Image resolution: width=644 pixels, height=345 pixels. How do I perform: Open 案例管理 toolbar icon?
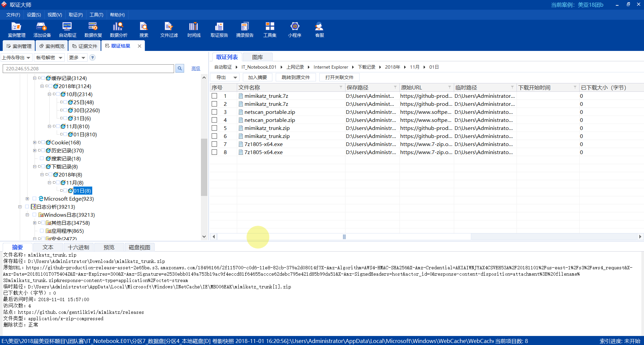pos(16,29)
